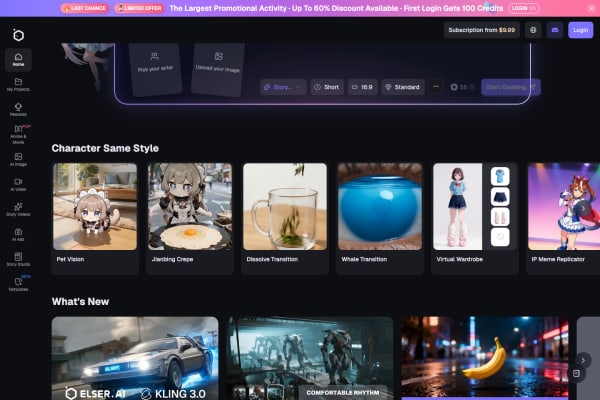Open Templates in the sidebar
Viewport: 600px width, 400px height.
18,284
